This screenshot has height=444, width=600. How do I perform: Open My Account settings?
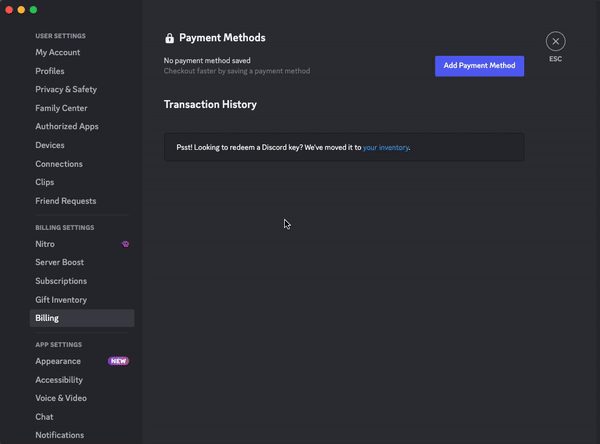[58, 52]
